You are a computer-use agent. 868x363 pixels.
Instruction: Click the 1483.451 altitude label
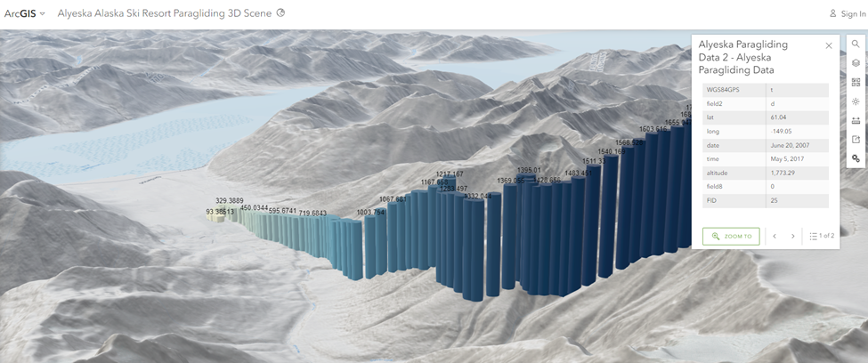pyautogui.click(x=579, y=173)
